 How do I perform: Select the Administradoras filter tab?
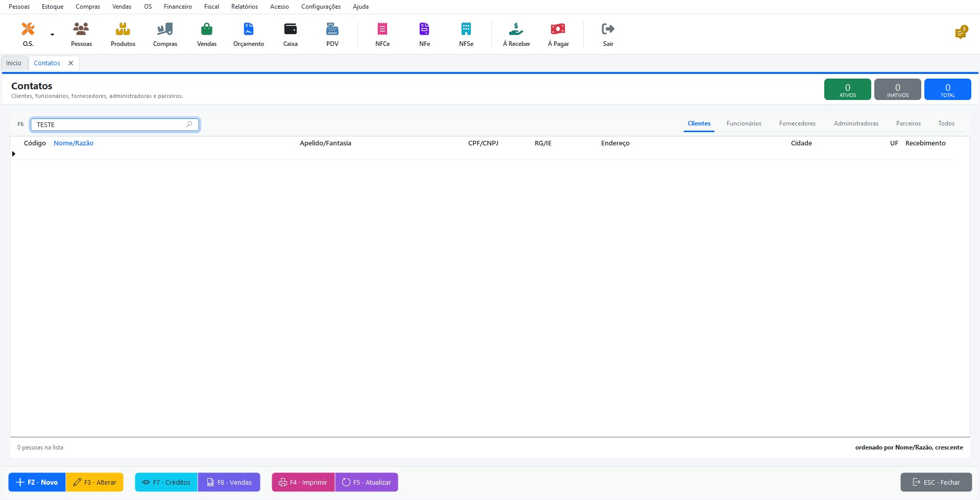(856, 123)
